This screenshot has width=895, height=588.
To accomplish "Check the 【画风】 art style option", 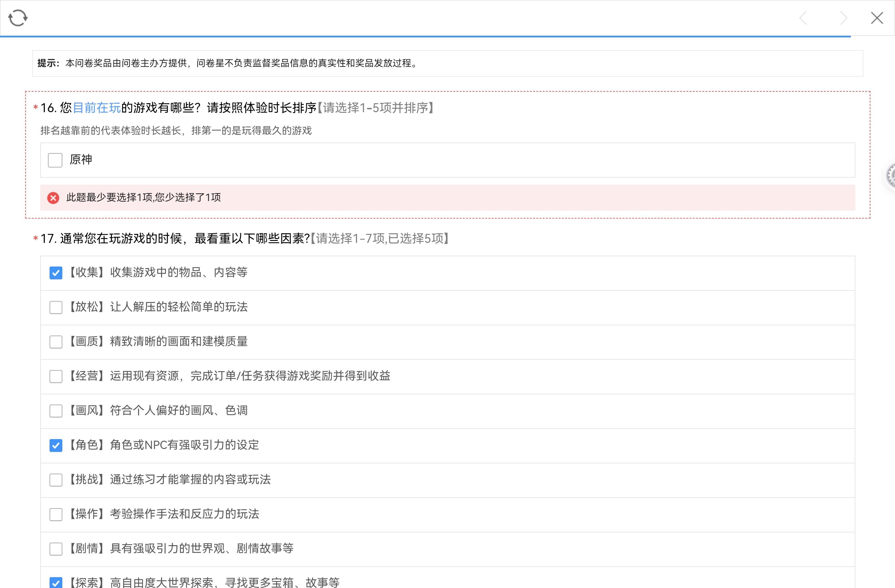I will coord(56,411).
